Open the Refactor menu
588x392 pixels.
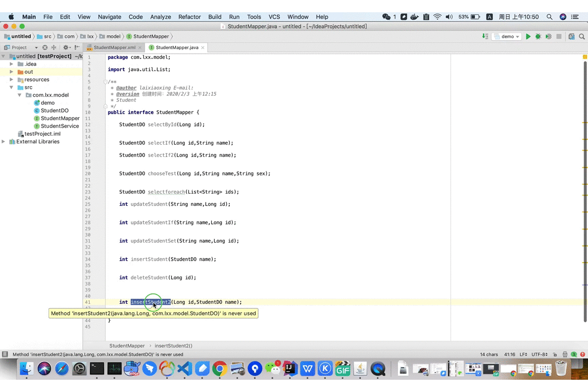(x=190, y=17)
